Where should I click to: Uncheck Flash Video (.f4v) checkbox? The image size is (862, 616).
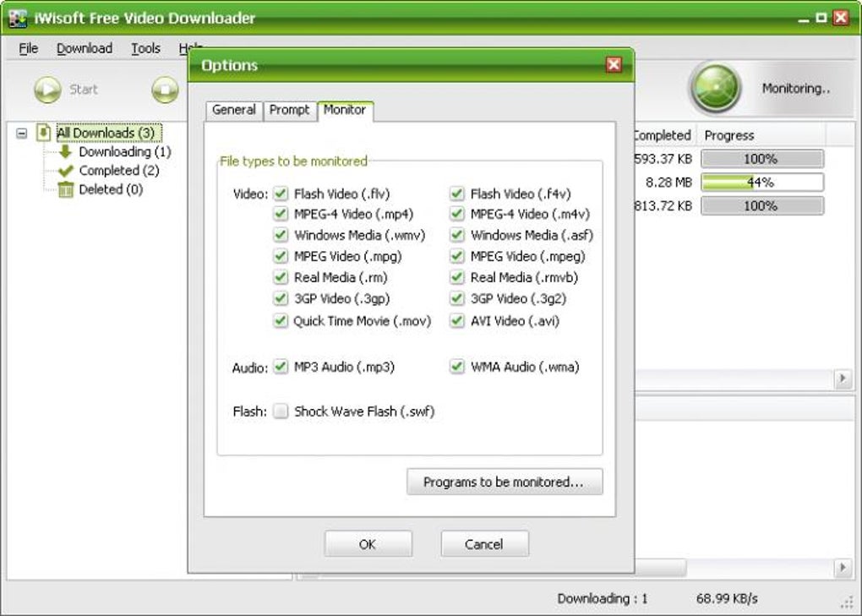coord(457,194)
